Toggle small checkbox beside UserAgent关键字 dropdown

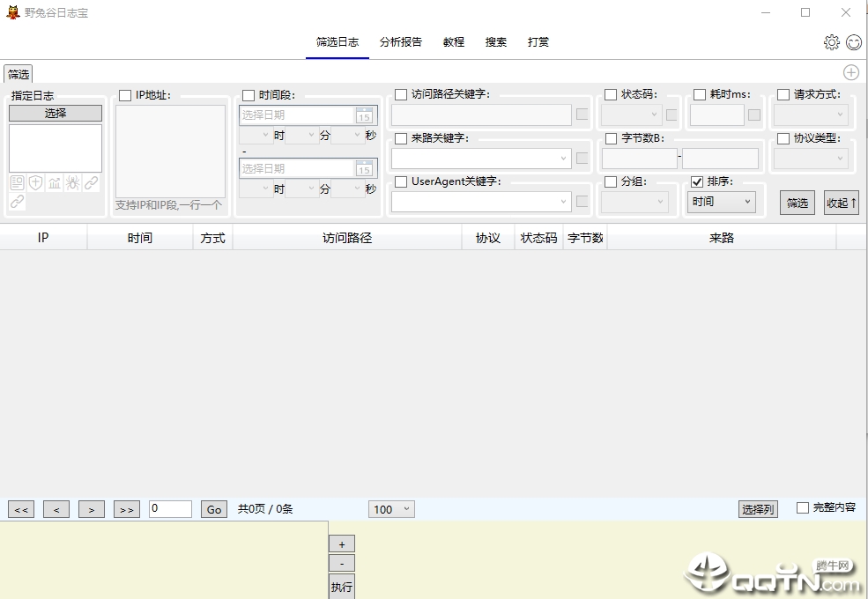tap(582, 201)
